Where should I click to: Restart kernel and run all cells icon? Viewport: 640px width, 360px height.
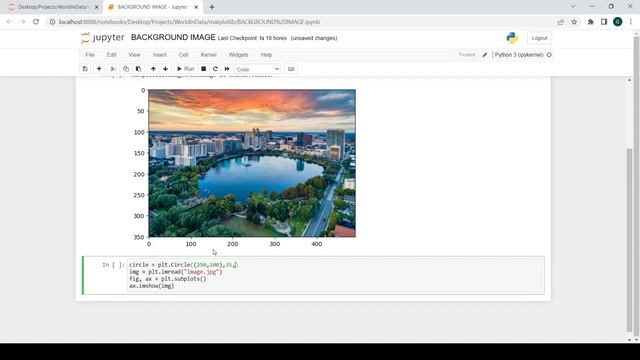(227, 69)
